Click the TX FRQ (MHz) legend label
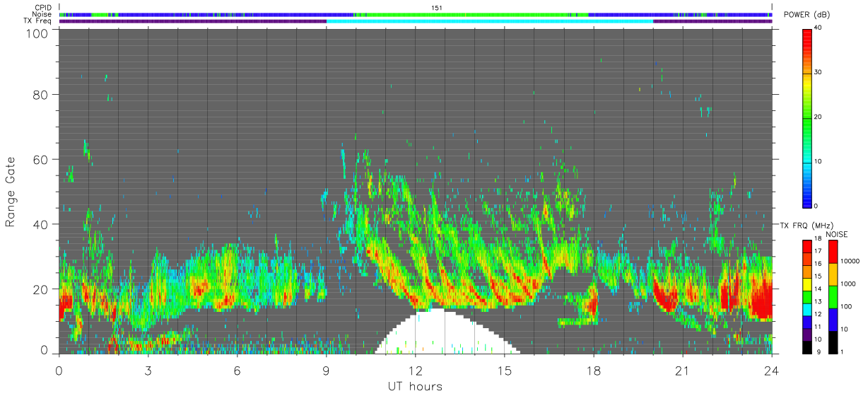Viewport: 868px width, 401px height. pos(803,225)
